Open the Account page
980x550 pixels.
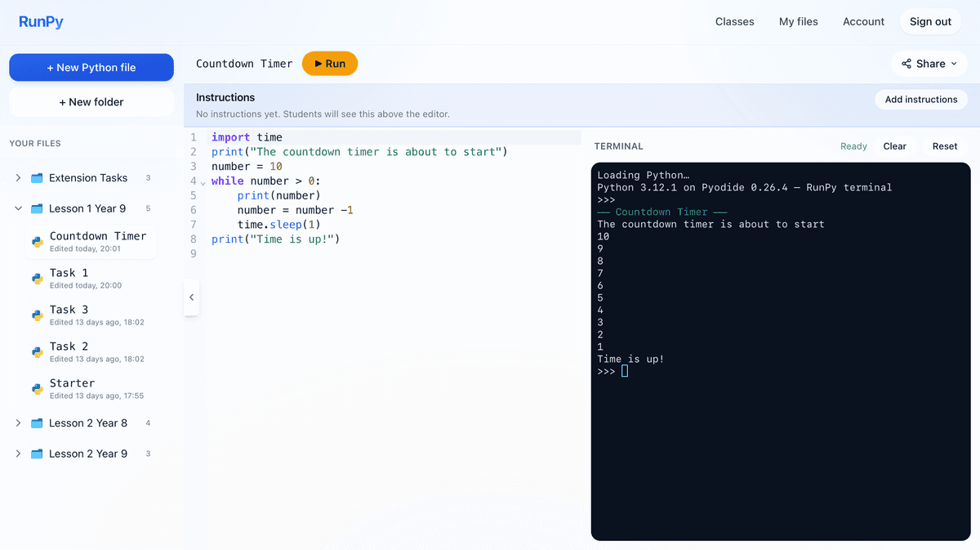pyautogui.click(x=863, y=22)
